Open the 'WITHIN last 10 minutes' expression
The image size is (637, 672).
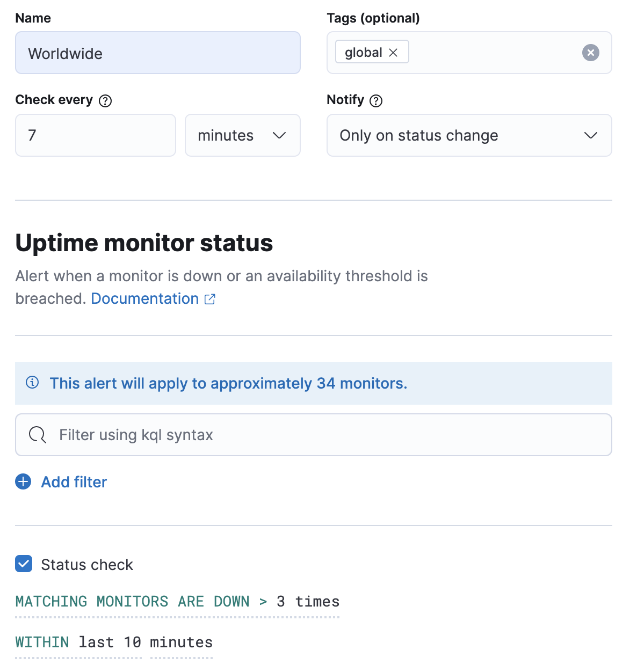click(x=114, y=642)
